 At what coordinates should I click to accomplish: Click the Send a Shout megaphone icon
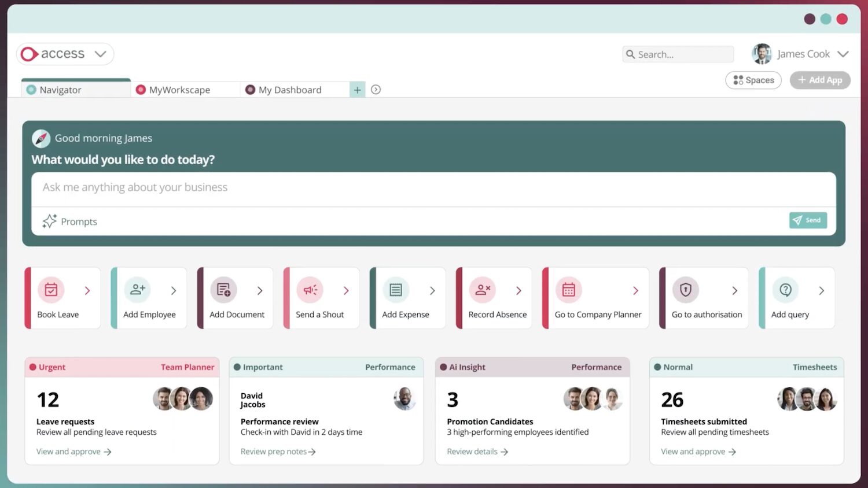[x=310, y=290]
